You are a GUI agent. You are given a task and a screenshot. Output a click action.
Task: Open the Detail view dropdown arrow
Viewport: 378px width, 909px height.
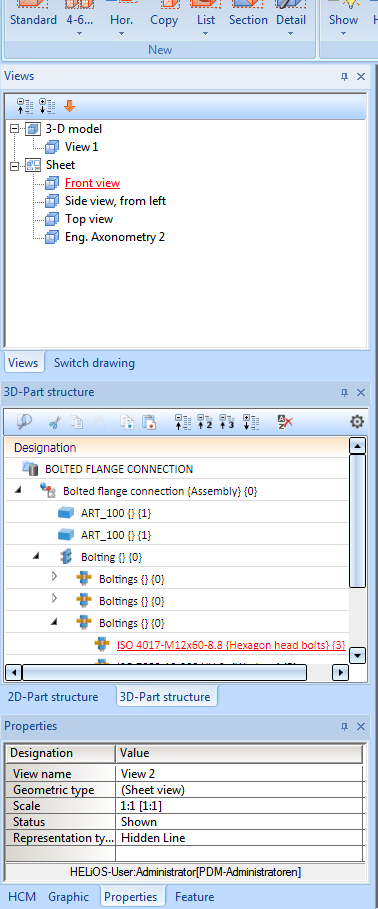click(x=290, y=34)
